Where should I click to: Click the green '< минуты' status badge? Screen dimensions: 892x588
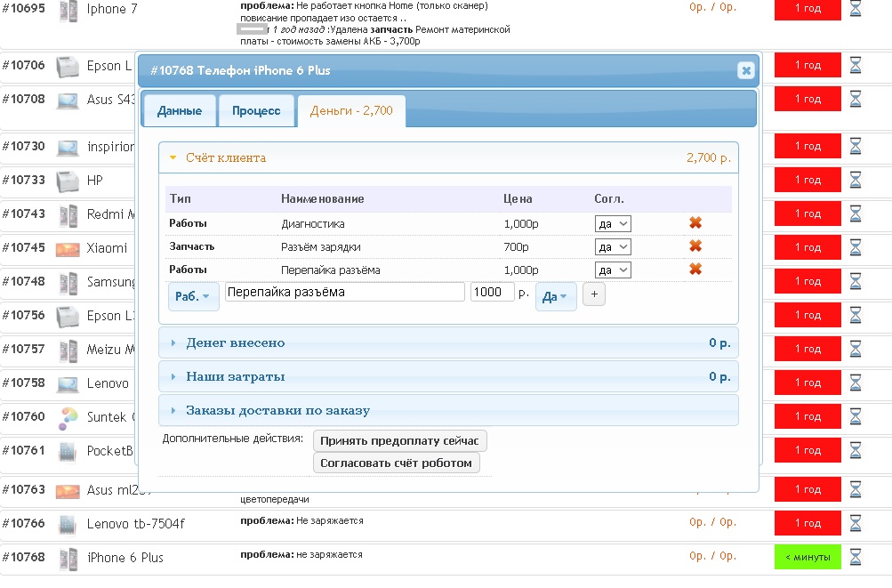(x=807, y=557)
